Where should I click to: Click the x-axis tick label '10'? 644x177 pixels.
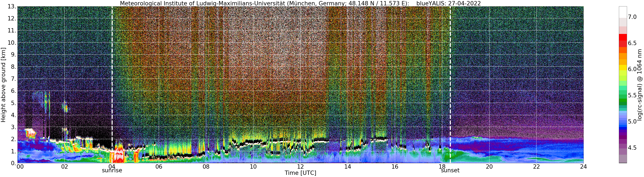tap(253, 167)
